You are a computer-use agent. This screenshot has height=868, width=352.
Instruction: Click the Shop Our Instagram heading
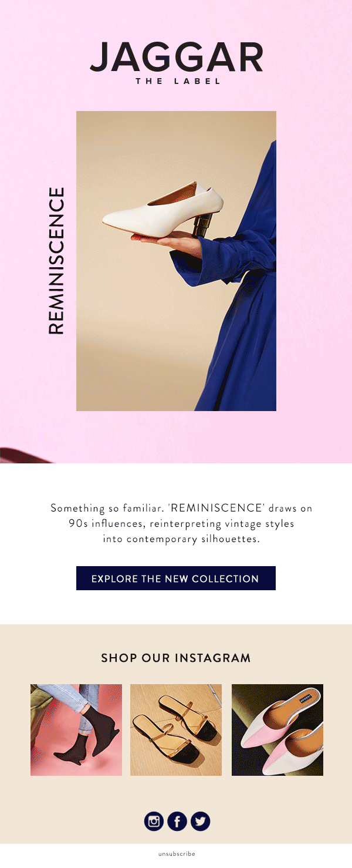coord(176,658)
